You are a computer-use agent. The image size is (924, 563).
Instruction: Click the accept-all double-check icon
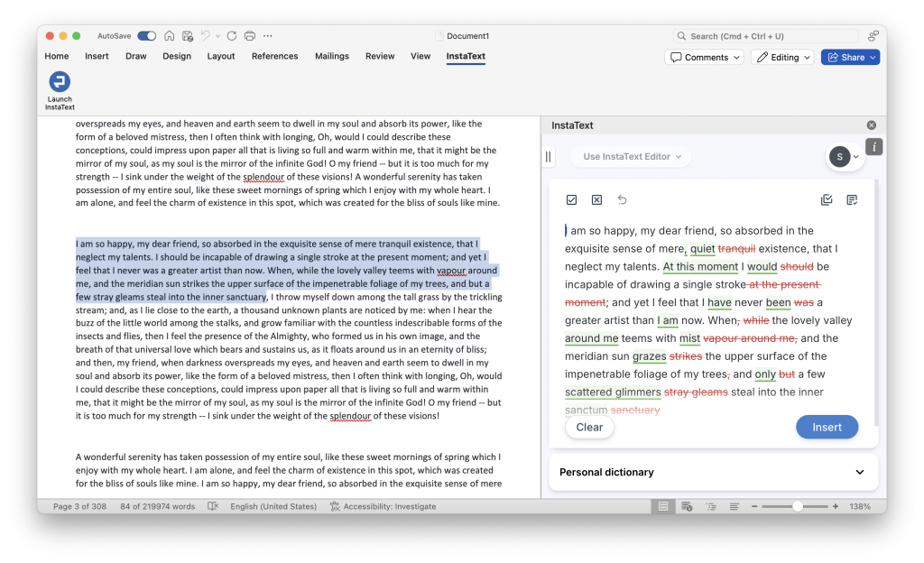click(x=827, y=200)
